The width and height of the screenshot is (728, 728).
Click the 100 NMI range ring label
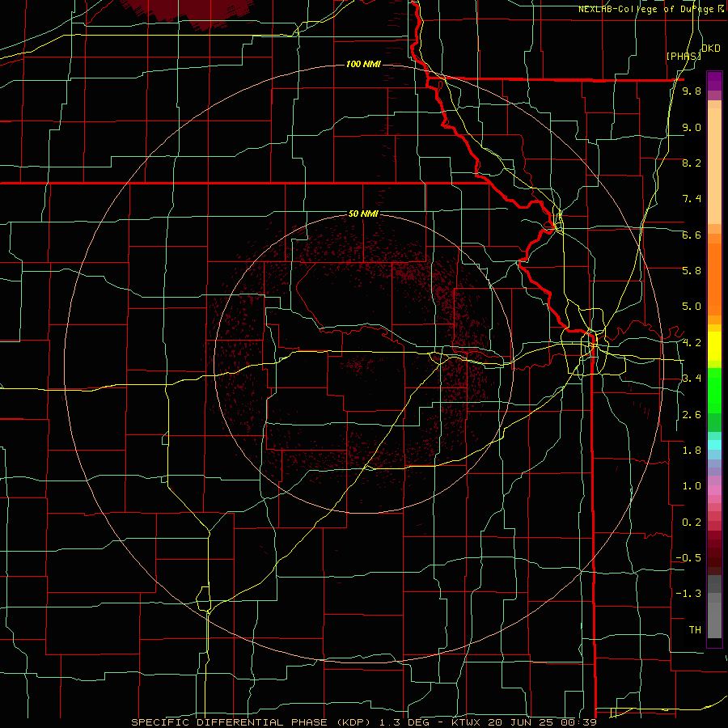(363, 64)
